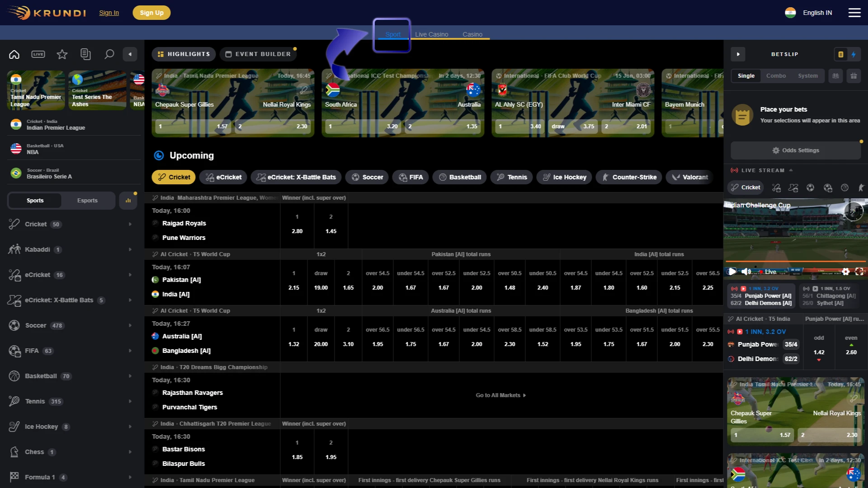Open search using the magnifier icon
868x488 pixels.
(109, 54)
